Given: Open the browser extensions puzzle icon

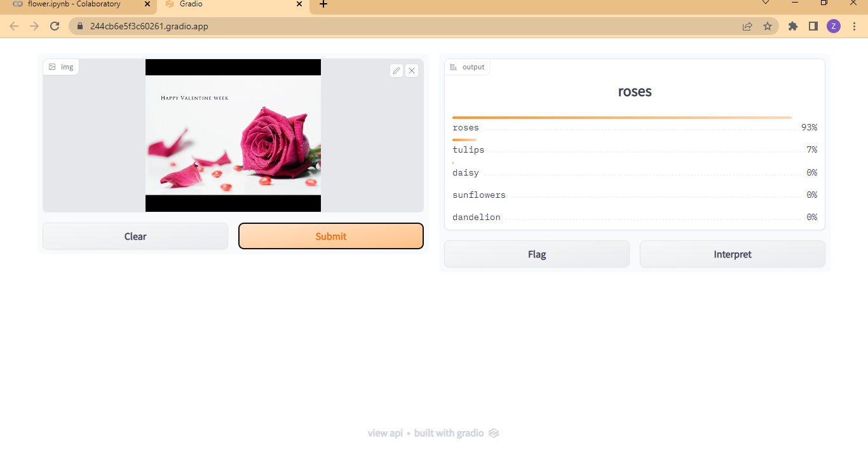Looking at the screenshot, I should [x=792, y=26].
